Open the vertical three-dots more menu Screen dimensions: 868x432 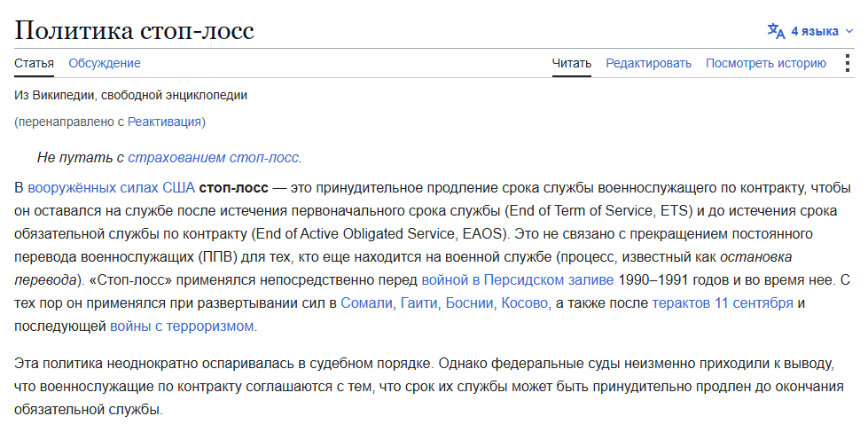pyautogui.click(x=847, y=63)
